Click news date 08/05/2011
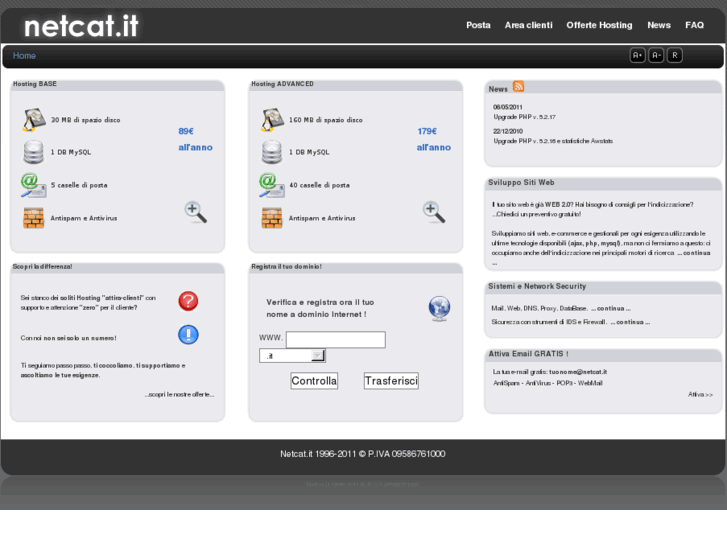Viewport: 727px width, 545px height. pyautogui.click(x=508, y=107)
